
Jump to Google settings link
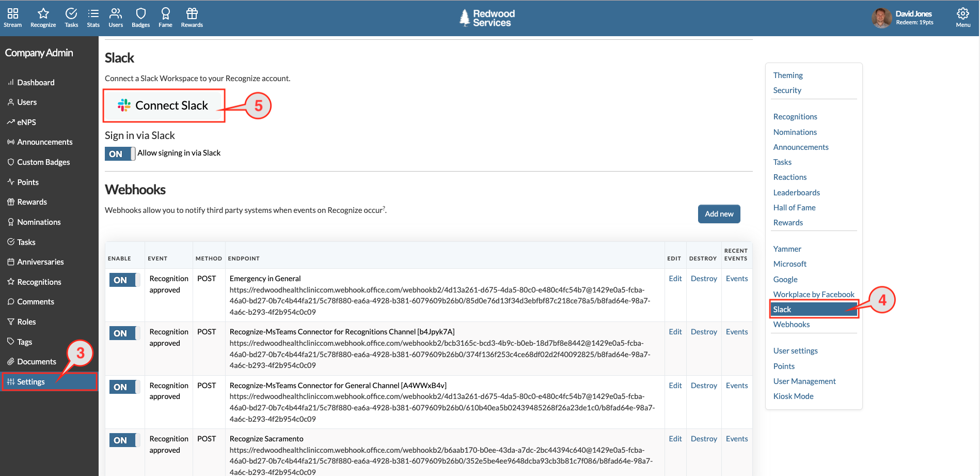click(785, 280)
